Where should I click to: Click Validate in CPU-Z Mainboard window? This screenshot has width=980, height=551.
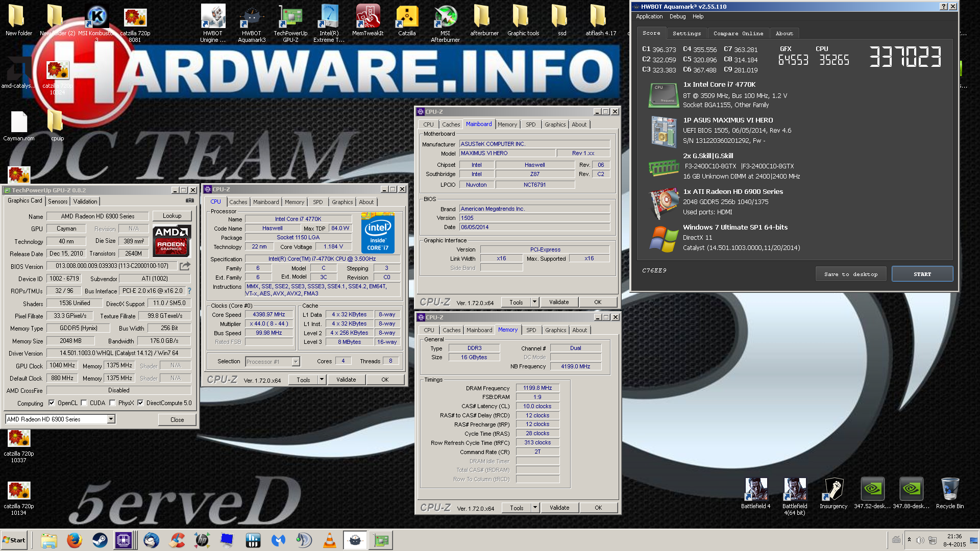(x=558, y=302)
